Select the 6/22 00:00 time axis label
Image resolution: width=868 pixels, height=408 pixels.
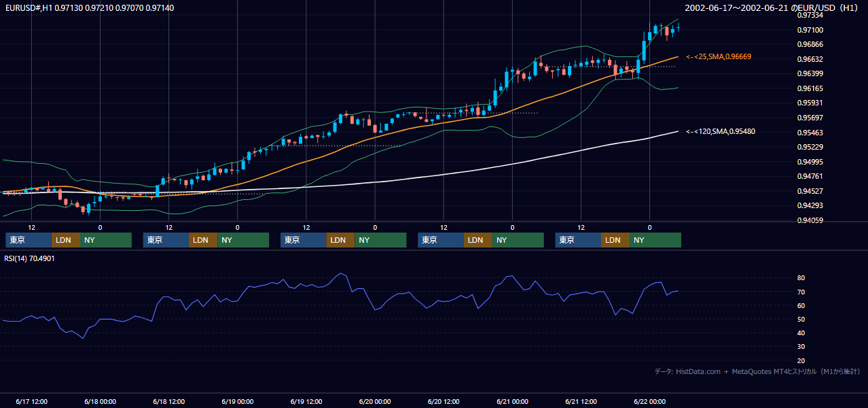(x=649, y=401)
